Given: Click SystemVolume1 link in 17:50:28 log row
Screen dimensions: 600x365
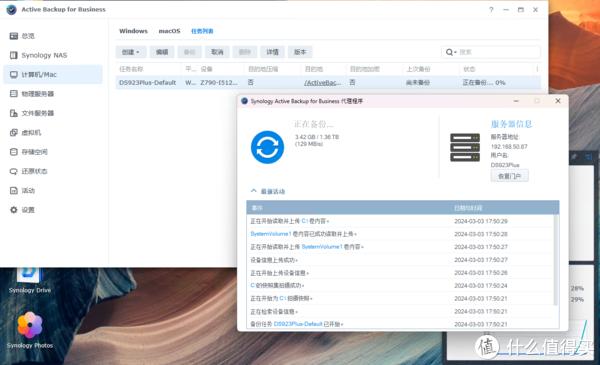Looking at the screenshot, I should coord(271,234).
